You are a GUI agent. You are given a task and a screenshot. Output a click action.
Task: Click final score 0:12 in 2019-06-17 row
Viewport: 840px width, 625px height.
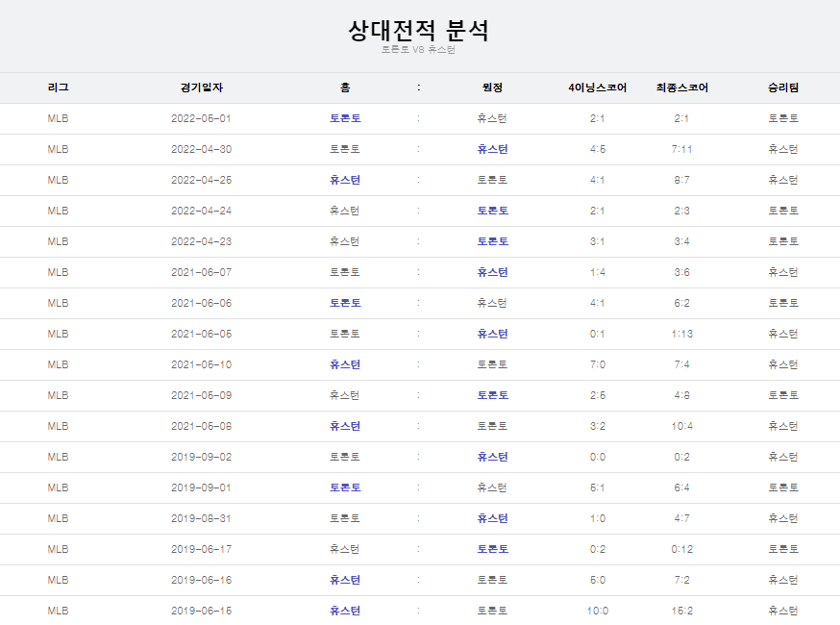coord(682,549)
